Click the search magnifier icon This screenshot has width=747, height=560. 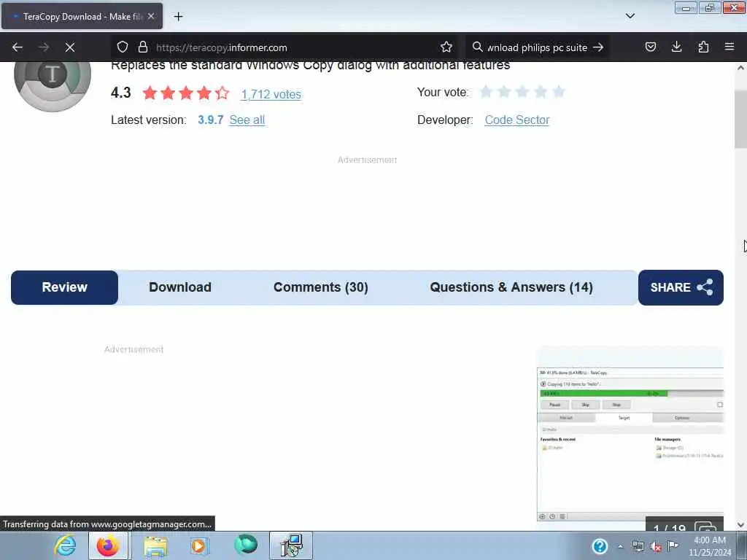click(477, 47)
